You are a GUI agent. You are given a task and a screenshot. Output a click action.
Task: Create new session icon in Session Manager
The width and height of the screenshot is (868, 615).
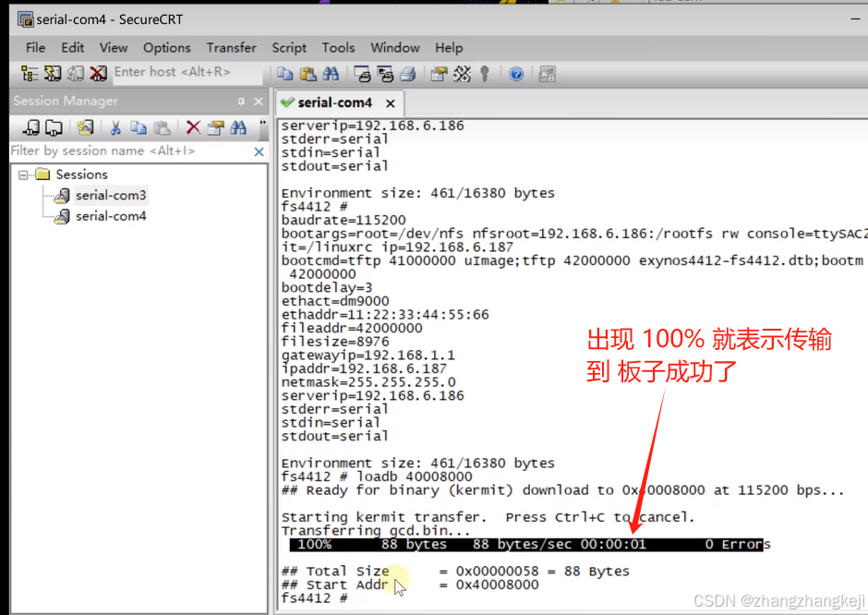pyautogui.click(x=85, y=127)
